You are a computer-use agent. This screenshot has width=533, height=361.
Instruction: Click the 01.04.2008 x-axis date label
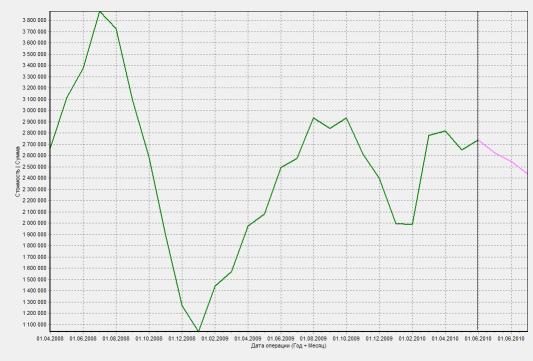[x=50, y=339]
